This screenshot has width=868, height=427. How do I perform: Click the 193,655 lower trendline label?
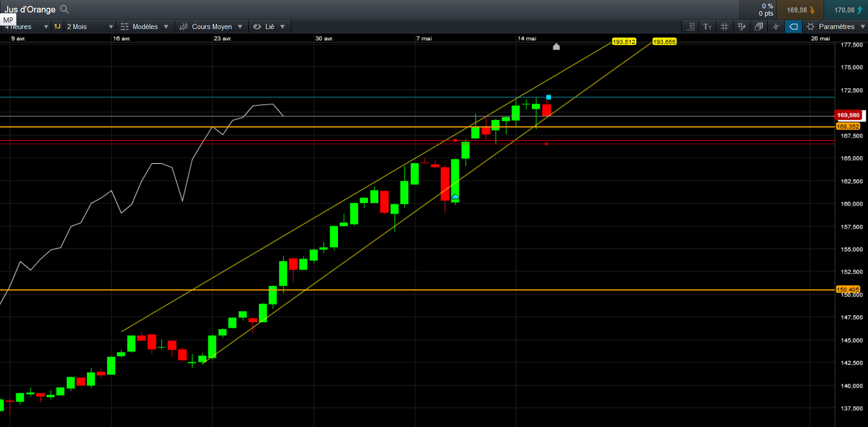[664, 42]
